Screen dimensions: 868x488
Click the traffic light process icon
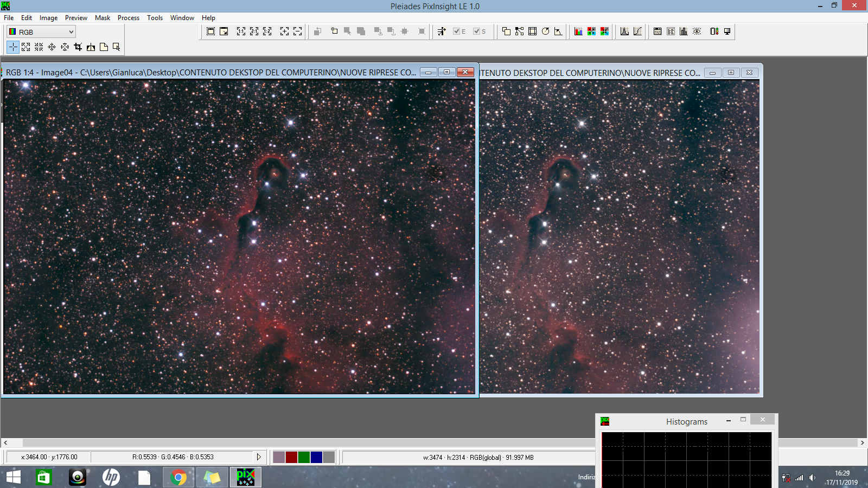(x=714, y=31)
